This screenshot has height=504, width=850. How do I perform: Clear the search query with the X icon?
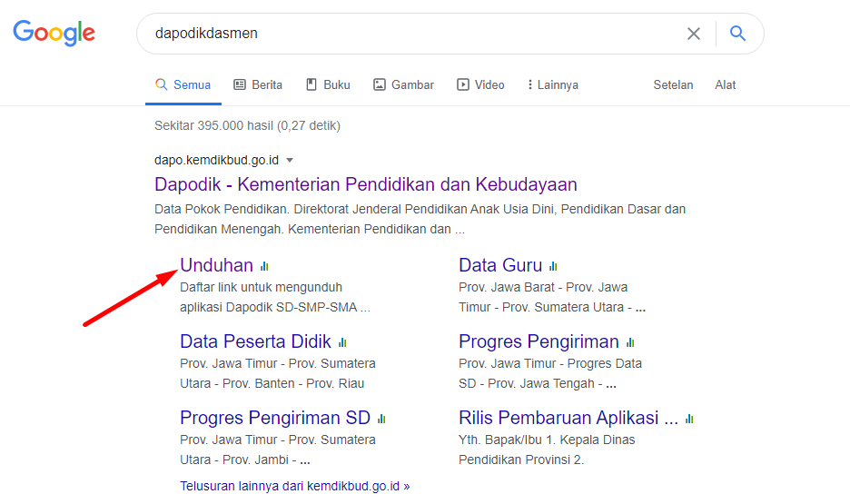pyautogui.click(x=693, y=34)
